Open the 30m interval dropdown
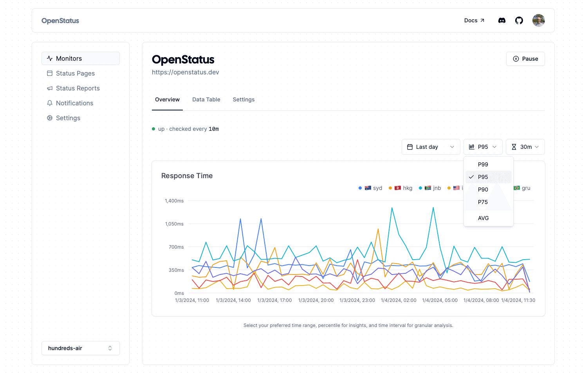The image size is (588, 374). pos(525,147)
